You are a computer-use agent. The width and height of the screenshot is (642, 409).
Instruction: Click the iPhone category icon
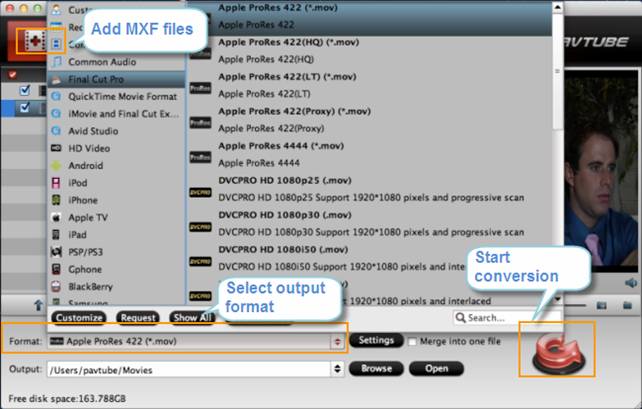point(56,200)
